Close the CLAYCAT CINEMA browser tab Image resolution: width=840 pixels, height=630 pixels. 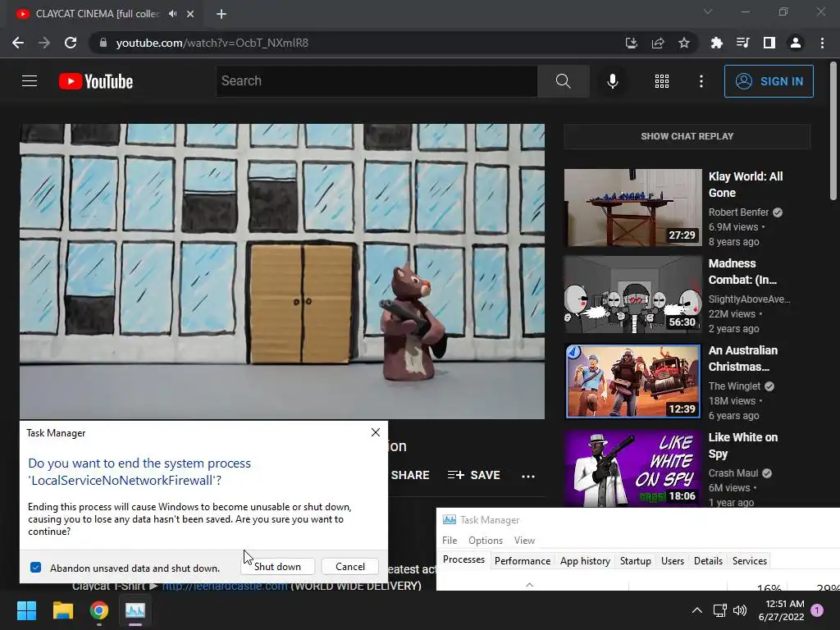pos(190,14)
